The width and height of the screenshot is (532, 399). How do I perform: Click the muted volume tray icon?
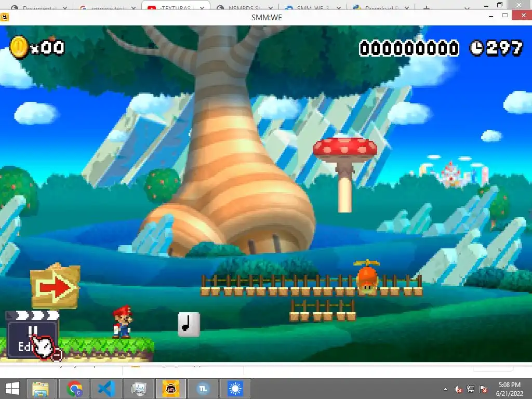click(x=458, y=389)
